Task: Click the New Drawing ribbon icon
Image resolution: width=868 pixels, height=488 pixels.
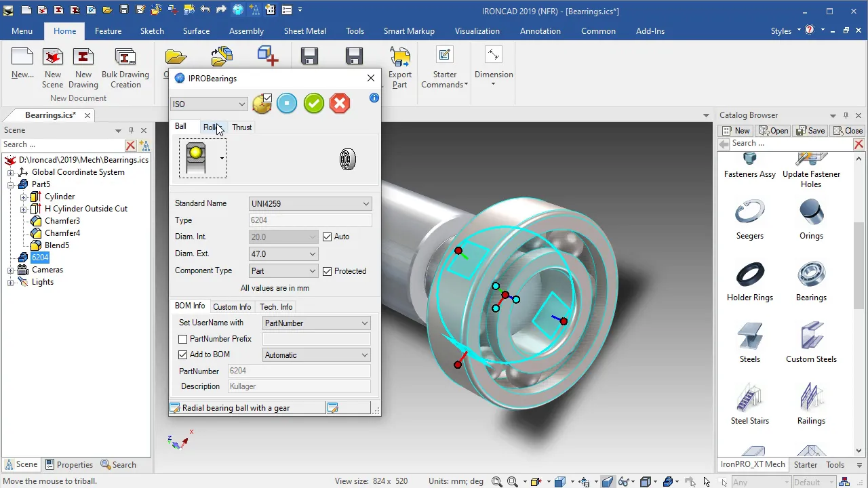Action: (x=83, y=68)
